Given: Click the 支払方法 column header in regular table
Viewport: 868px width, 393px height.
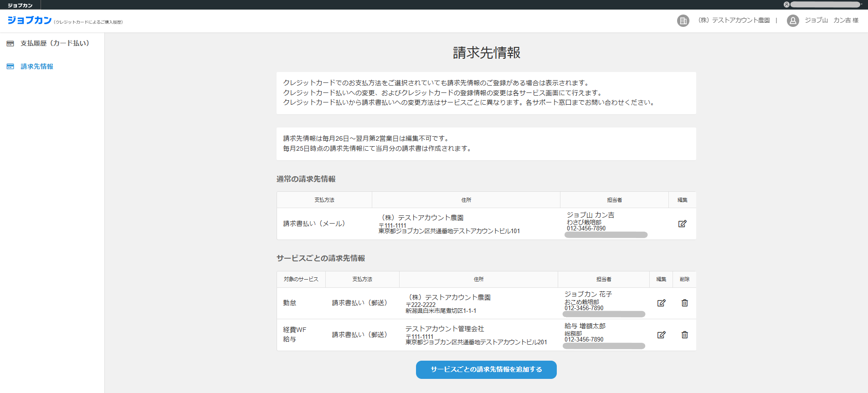Looking at the screenshot, I should click(324, 200).
